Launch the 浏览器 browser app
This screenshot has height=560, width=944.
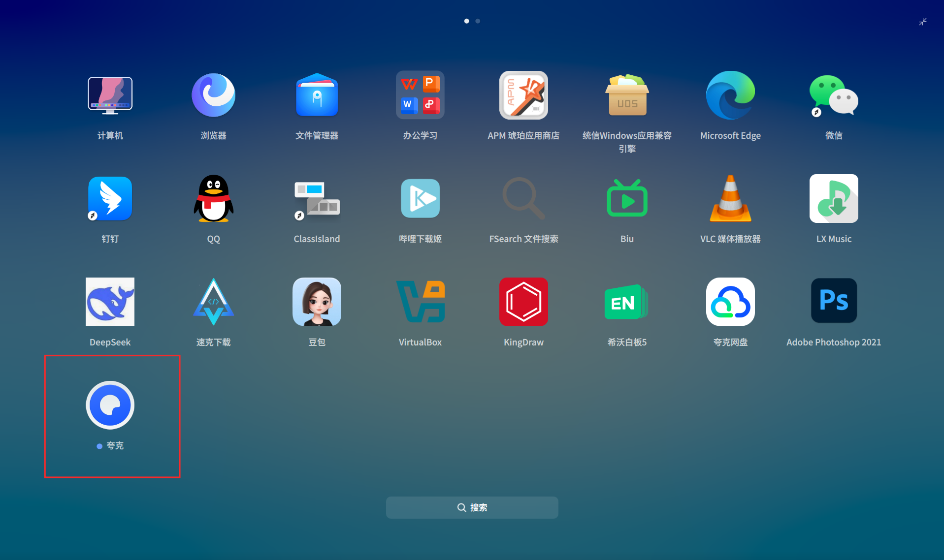213,95
